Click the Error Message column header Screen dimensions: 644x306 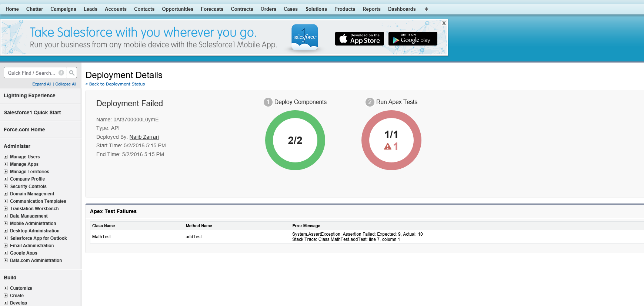(306, 226)
